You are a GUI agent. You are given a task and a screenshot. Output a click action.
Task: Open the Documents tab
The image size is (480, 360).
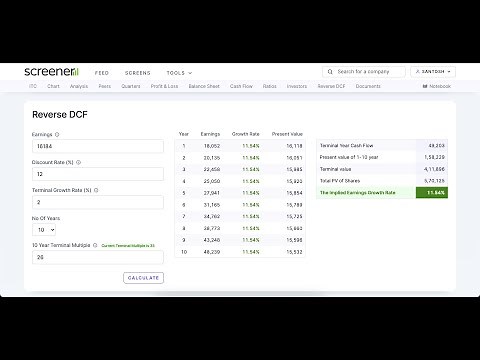click(x=368, y=86)
